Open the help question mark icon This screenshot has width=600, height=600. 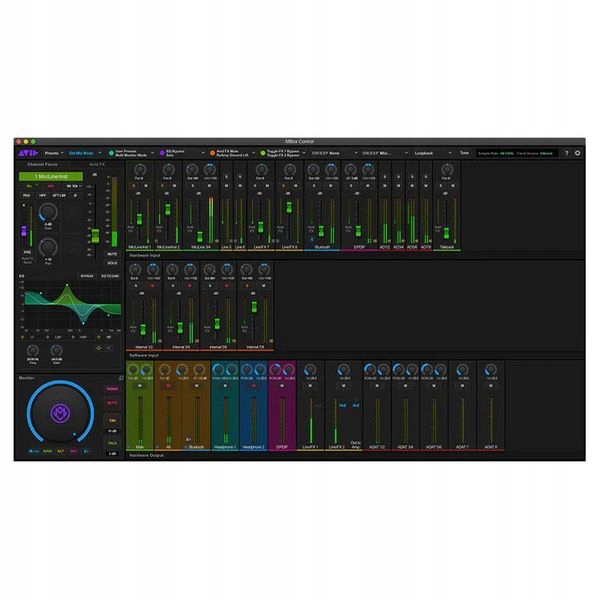[x=567, y=153]
